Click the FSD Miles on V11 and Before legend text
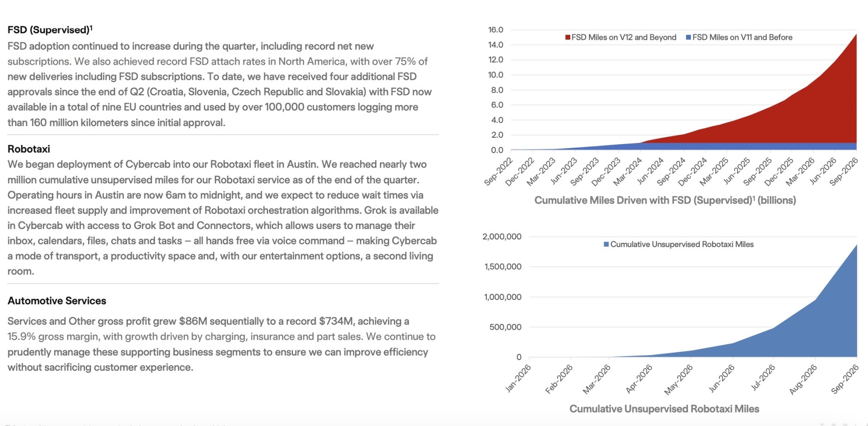 742,37
